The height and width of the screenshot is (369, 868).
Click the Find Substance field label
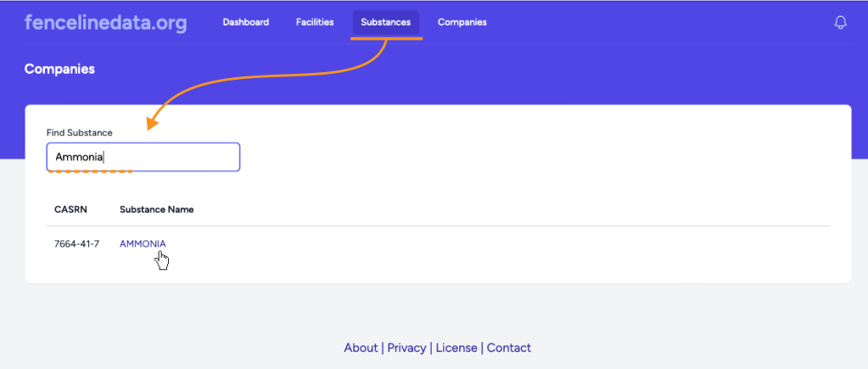[80, 132]
